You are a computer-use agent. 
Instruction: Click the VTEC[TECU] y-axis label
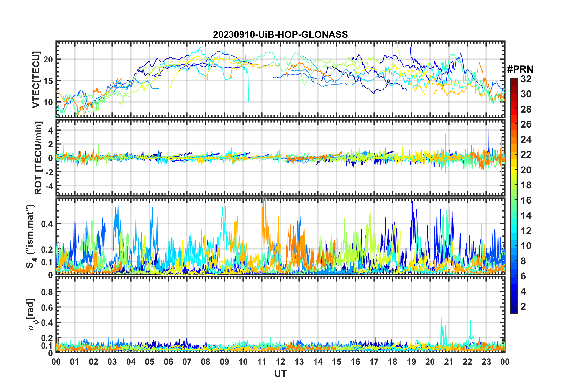point(36,80)
